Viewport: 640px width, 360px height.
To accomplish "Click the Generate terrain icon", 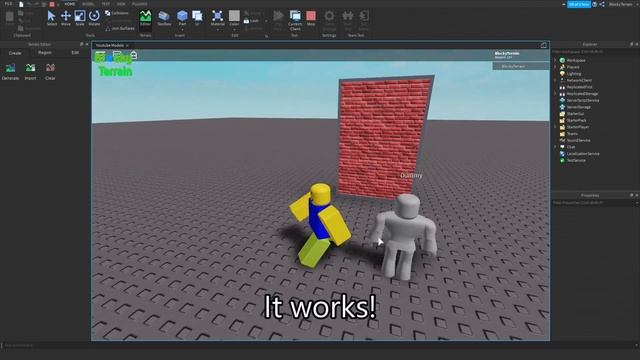I will 10,71.
